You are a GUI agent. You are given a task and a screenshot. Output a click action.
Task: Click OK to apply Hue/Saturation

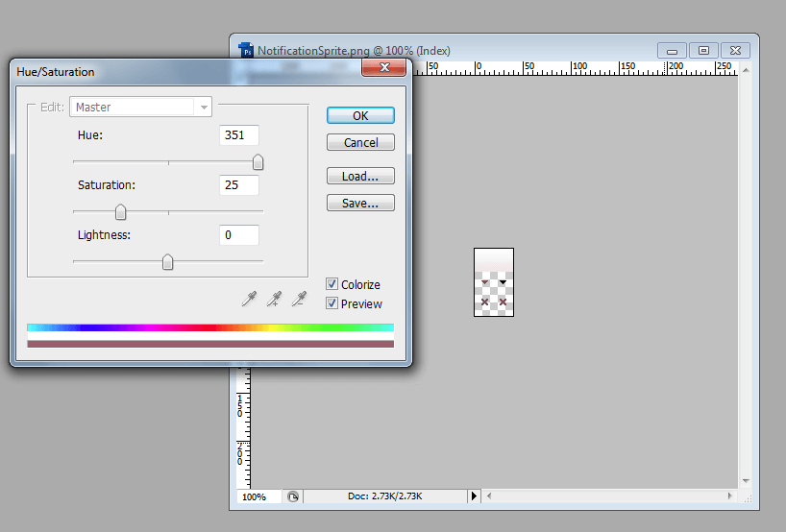point(360,115)
